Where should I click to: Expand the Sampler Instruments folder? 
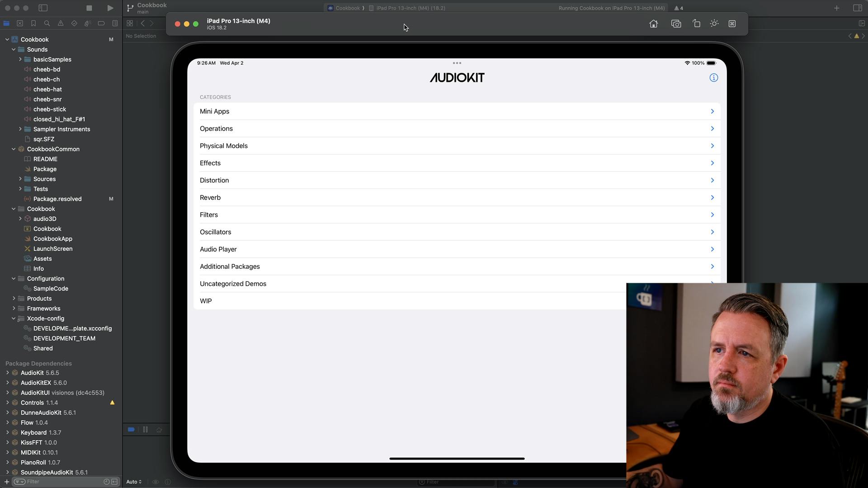(20, 129)
